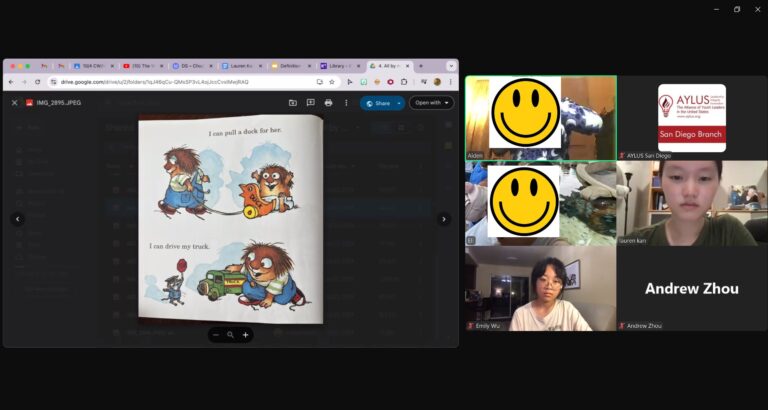Close the IMG_2895.JPEG preview with X
Image resolution: width=768 pixels, height=410 pixels.
click(14, 103)
